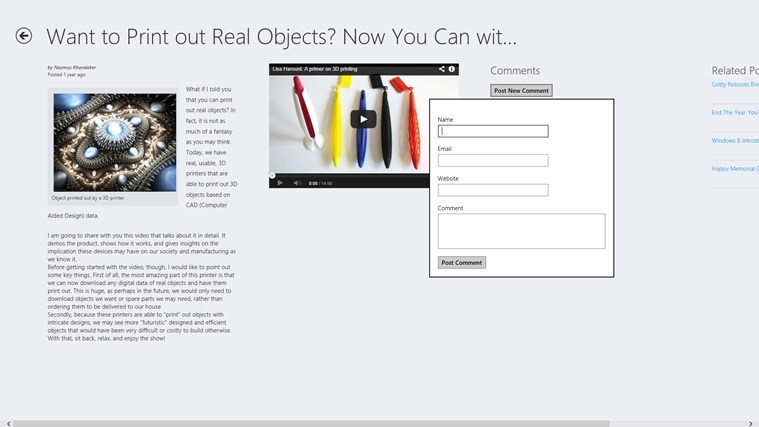This screenshot has width=759, height=427.
Task: Click inside the Comment text area
Action: pos(521,230)
